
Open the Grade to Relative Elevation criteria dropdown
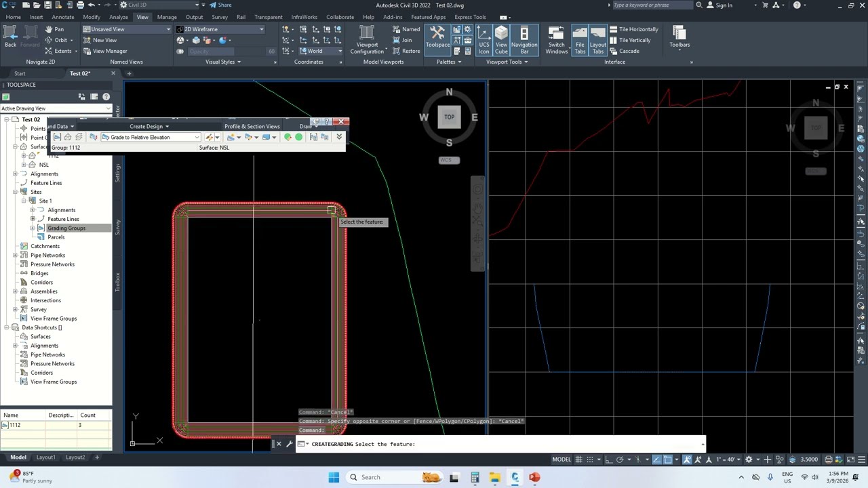click(151, 137)
